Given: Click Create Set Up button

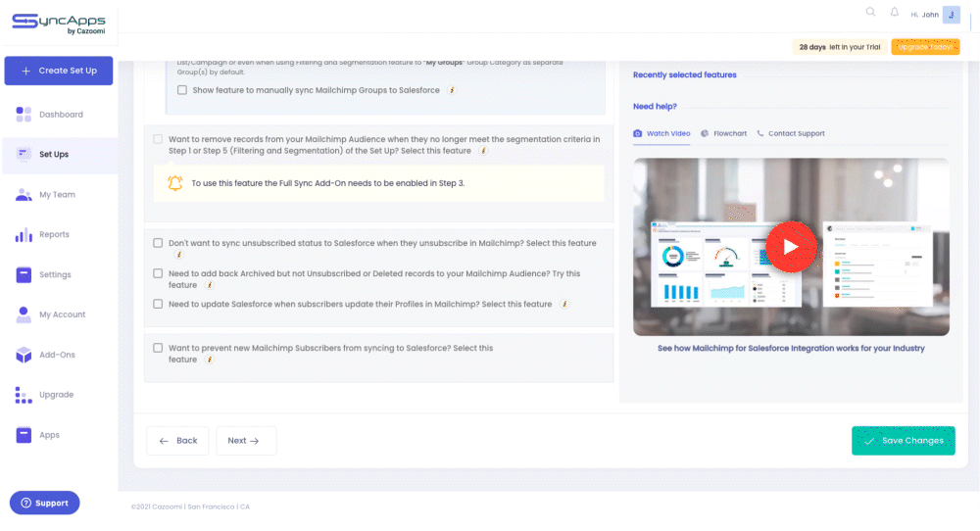Looking at the screenshot, I should pyautogui.click(x=59, y=71).
